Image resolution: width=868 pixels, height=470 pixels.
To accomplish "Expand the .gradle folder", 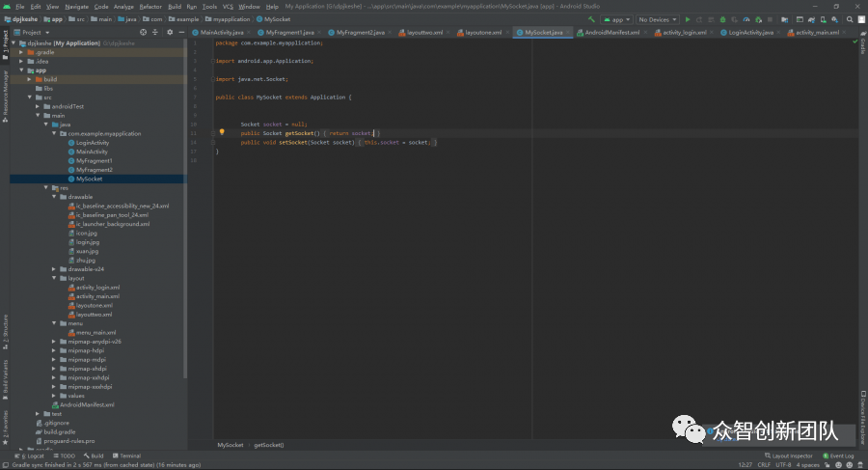I will click(21, 52).
